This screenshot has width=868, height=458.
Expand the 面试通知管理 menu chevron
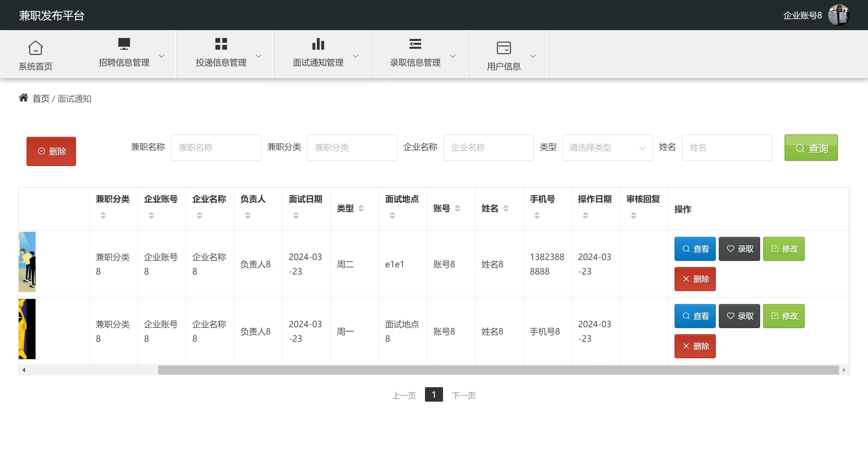point(356,56)
